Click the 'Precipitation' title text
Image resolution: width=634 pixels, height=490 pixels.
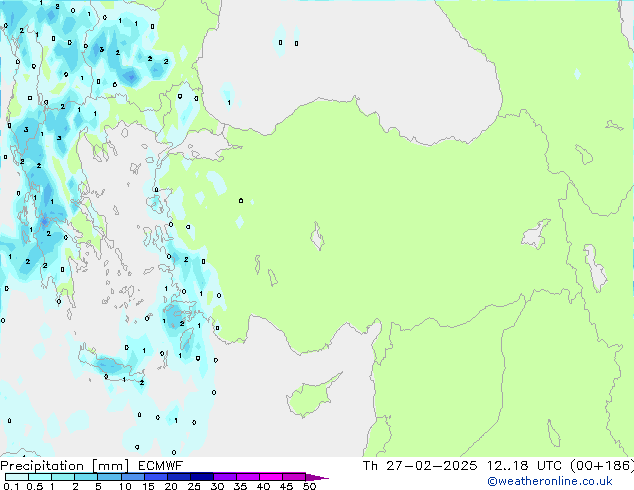coord(42,466)
